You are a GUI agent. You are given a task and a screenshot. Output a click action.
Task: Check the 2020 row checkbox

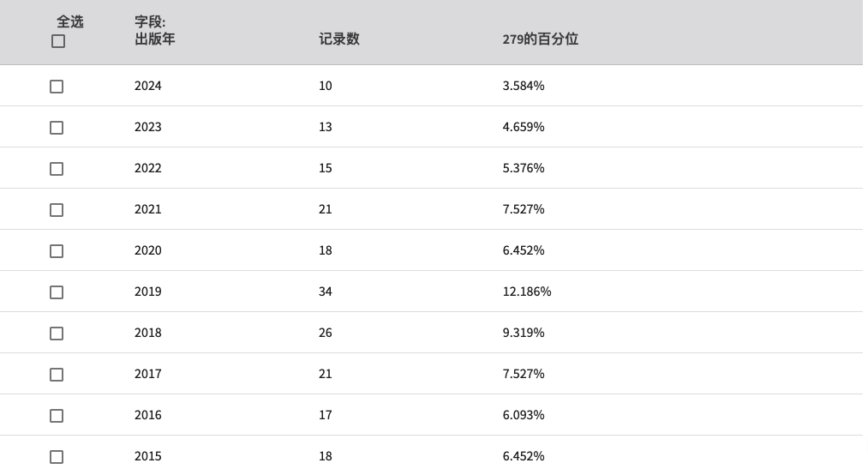click(x=57, y=251)
